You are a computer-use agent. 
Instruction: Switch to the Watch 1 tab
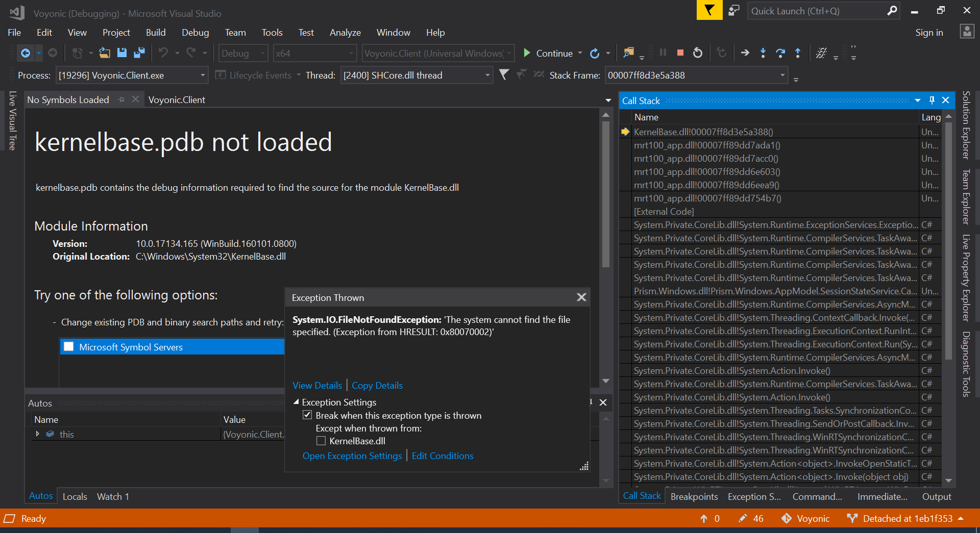(113, 496)
